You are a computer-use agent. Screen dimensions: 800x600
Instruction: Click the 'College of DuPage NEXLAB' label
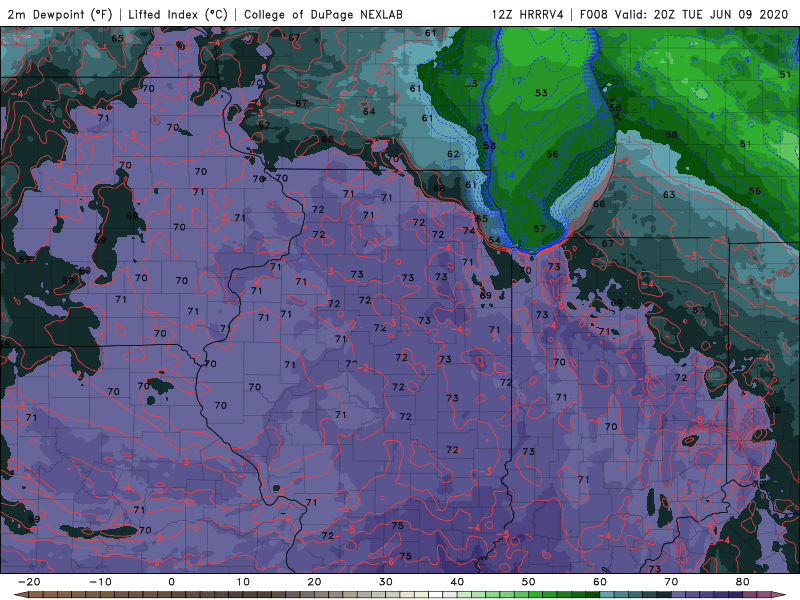(323, 14)
